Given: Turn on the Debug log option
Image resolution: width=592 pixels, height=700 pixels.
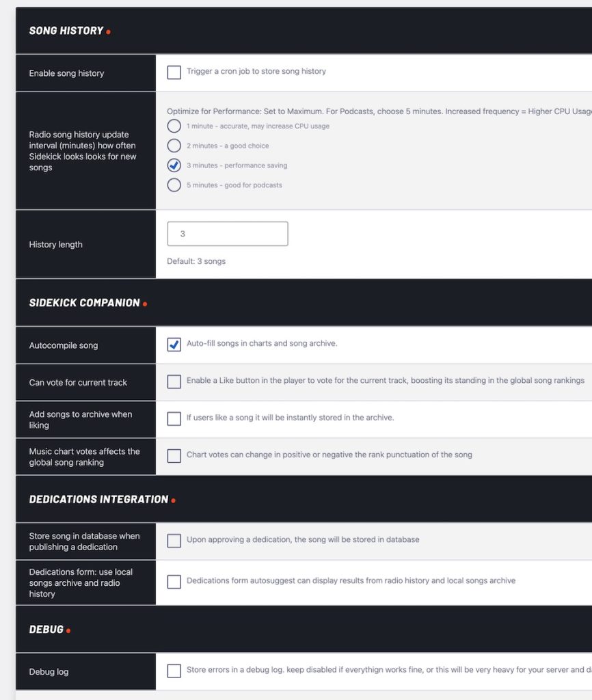Looking at the screenshot, I should (174, 670).
